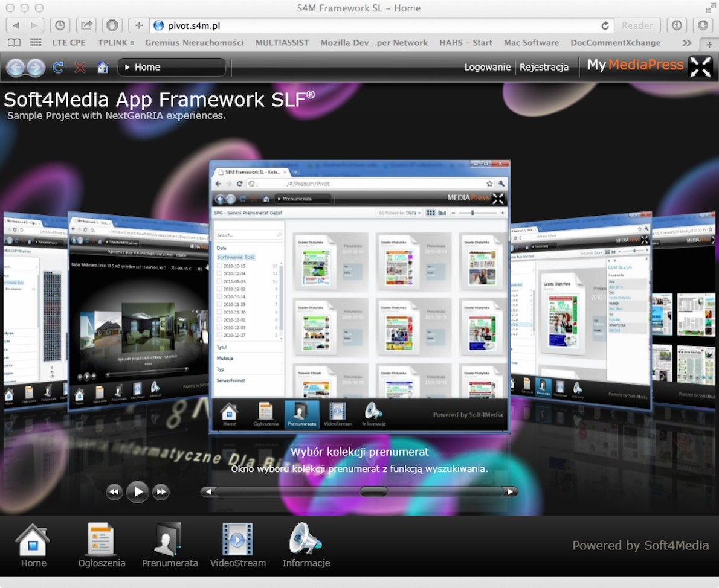
Task: Open the Reading List book icon
Action: (15, 43)
